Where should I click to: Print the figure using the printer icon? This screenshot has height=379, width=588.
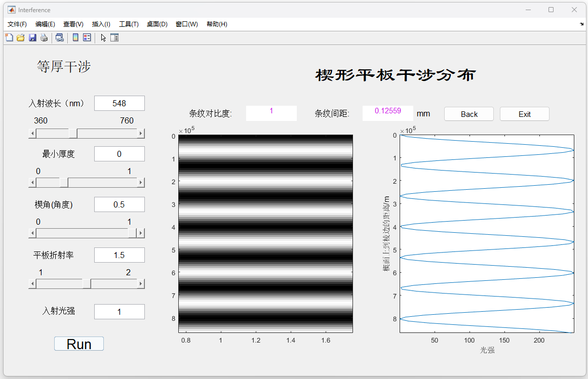click(x=44, y=37)
